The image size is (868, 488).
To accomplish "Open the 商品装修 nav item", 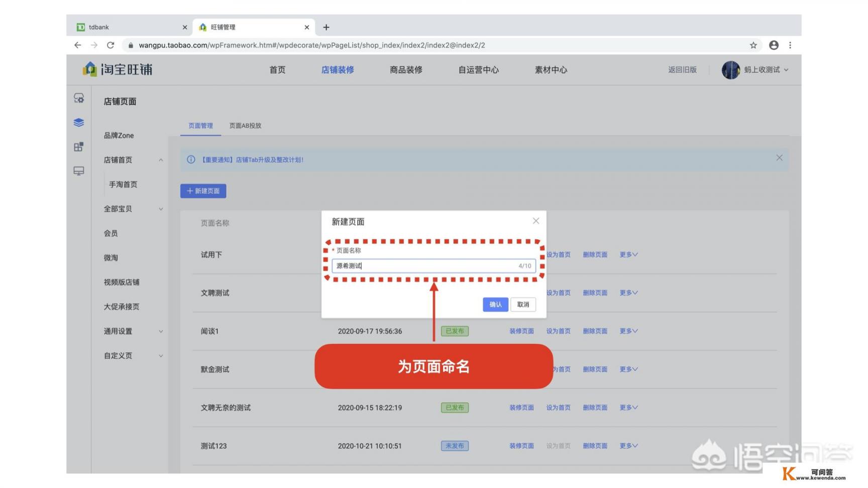I will [406, 70].
